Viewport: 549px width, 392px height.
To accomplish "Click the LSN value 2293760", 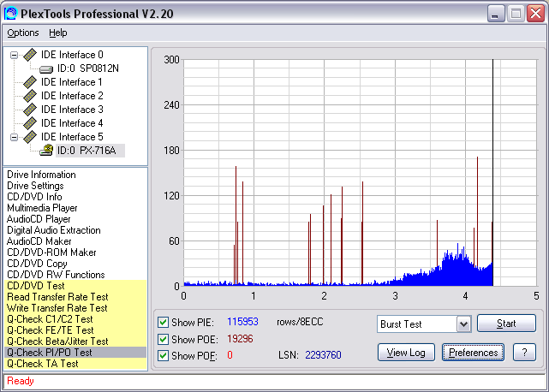I will click(x=323, y=355).
